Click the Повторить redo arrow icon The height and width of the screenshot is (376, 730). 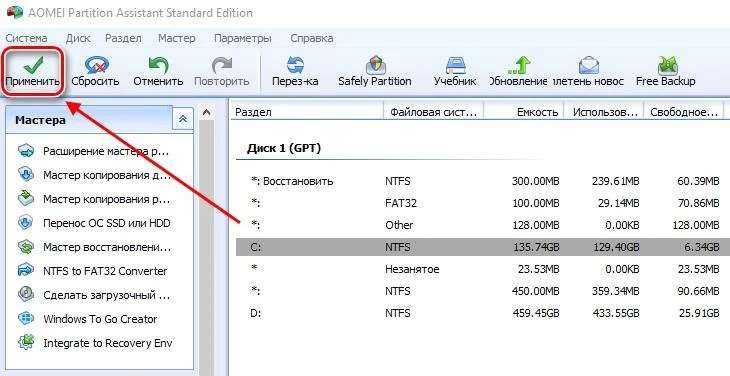(222, 65)
